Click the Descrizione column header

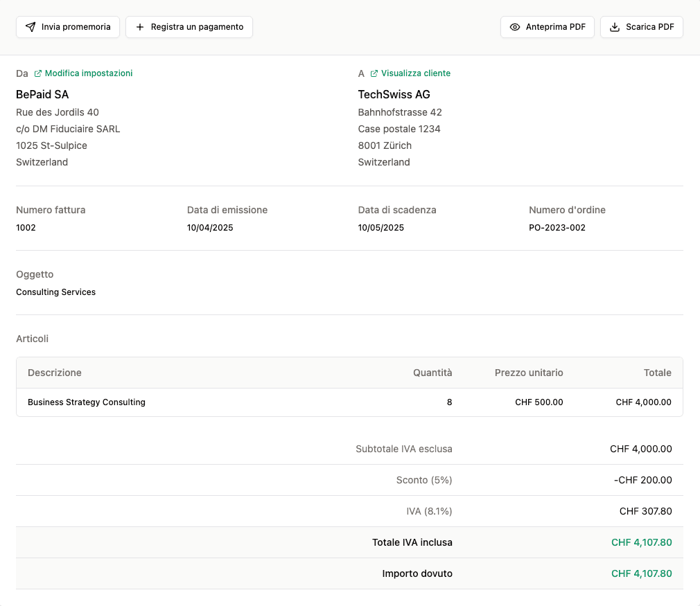point(55,373)
